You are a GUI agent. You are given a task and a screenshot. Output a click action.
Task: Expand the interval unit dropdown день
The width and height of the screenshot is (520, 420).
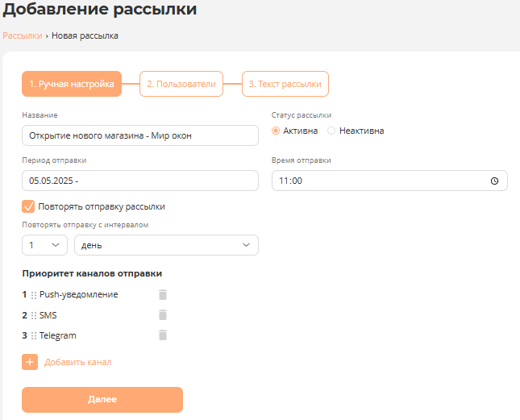[166, 245]
